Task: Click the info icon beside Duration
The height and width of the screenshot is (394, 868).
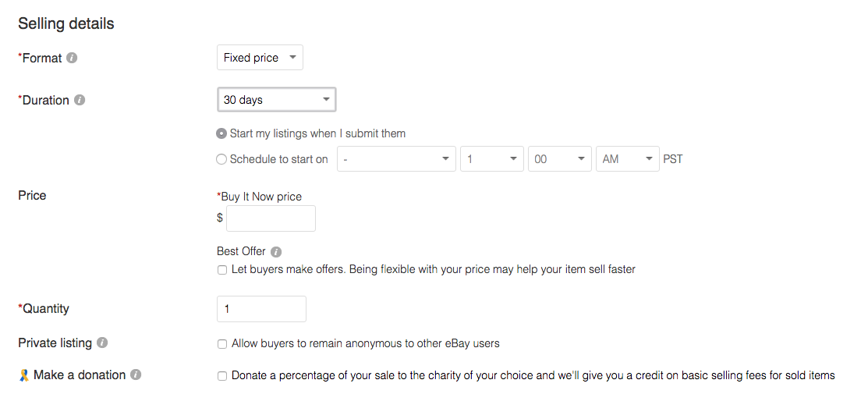Action: pyautogui.click(x=80, y=101)
